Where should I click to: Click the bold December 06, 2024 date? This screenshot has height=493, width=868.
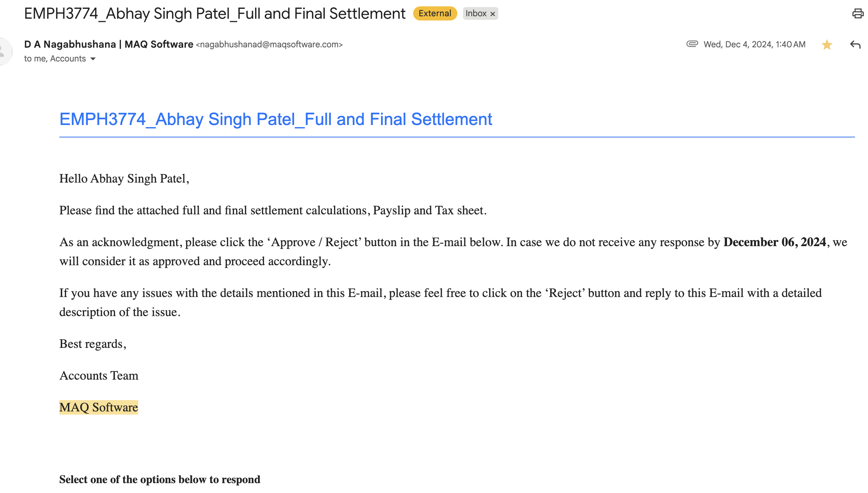(775, 242)
